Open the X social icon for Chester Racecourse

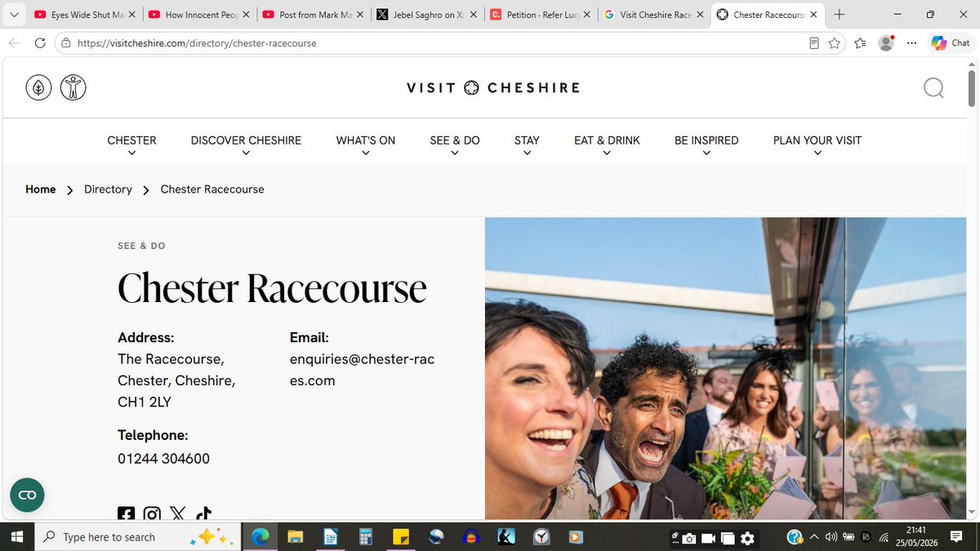coord(177,513)
